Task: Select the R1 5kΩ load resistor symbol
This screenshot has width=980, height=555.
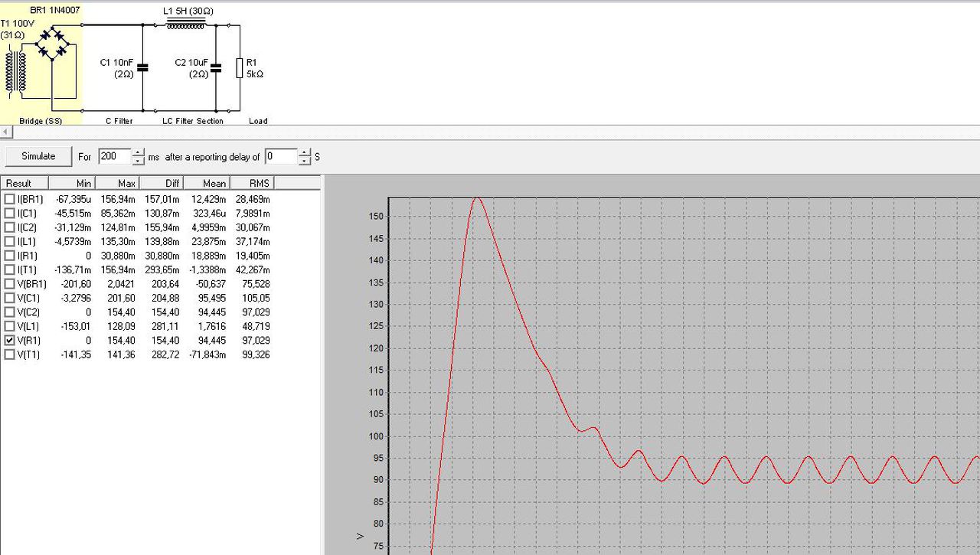Action: tap(240, 67)
